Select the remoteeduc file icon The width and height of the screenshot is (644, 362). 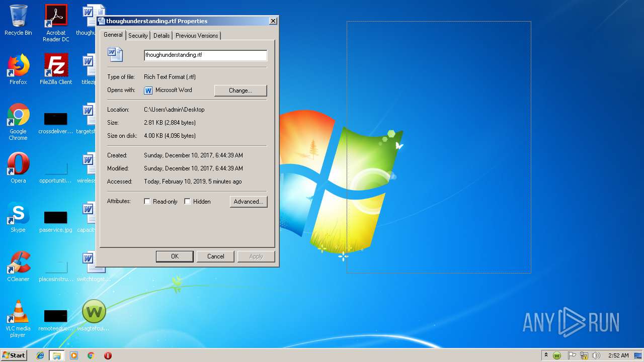(x=56, y=320)
